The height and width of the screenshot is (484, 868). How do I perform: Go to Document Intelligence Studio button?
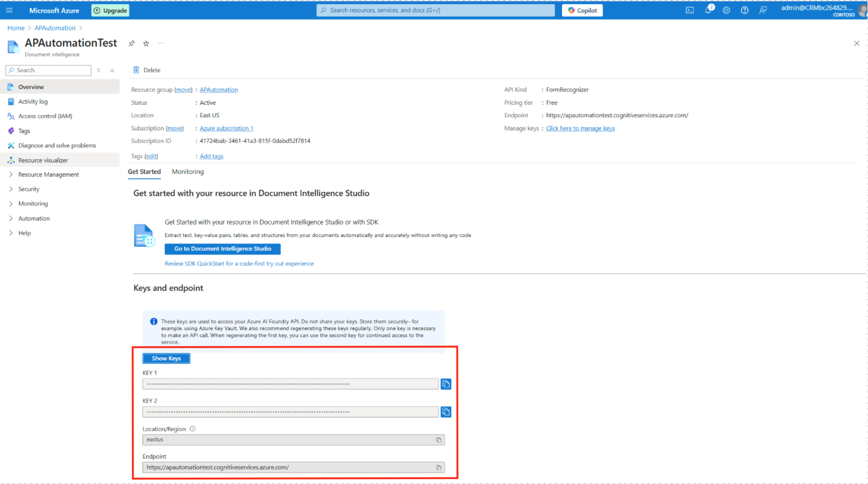223,248
